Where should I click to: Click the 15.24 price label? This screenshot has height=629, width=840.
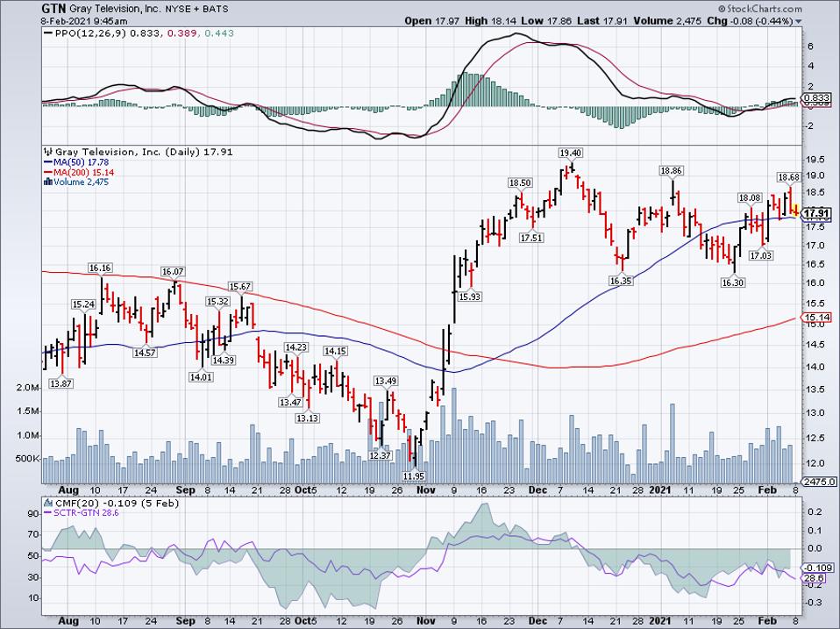pos(83,305)
